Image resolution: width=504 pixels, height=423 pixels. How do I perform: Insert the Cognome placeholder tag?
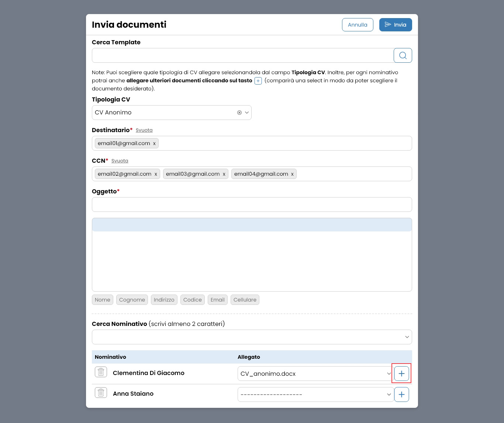[x=132, y=300]
